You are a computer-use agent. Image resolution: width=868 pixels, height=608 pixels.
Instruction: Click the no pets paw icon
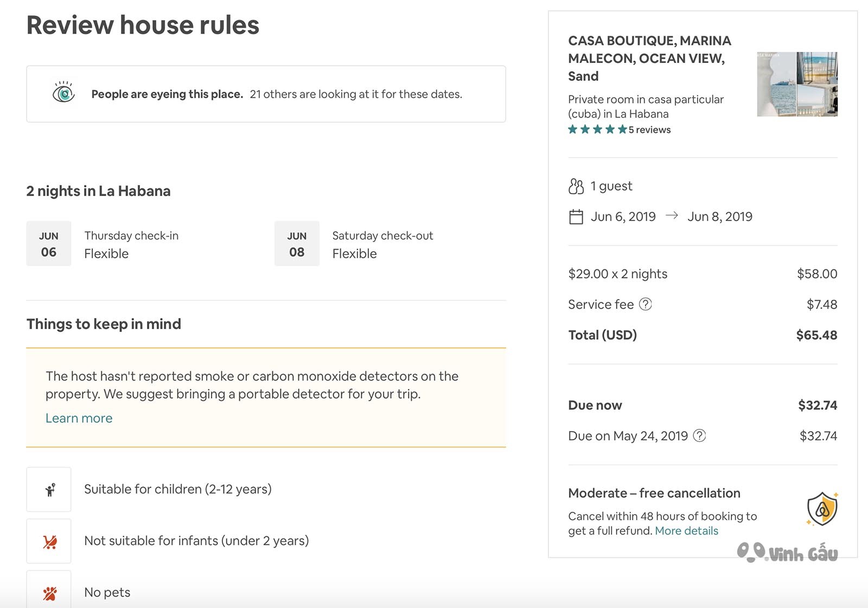pyautogui.click(x=49, y=593)
